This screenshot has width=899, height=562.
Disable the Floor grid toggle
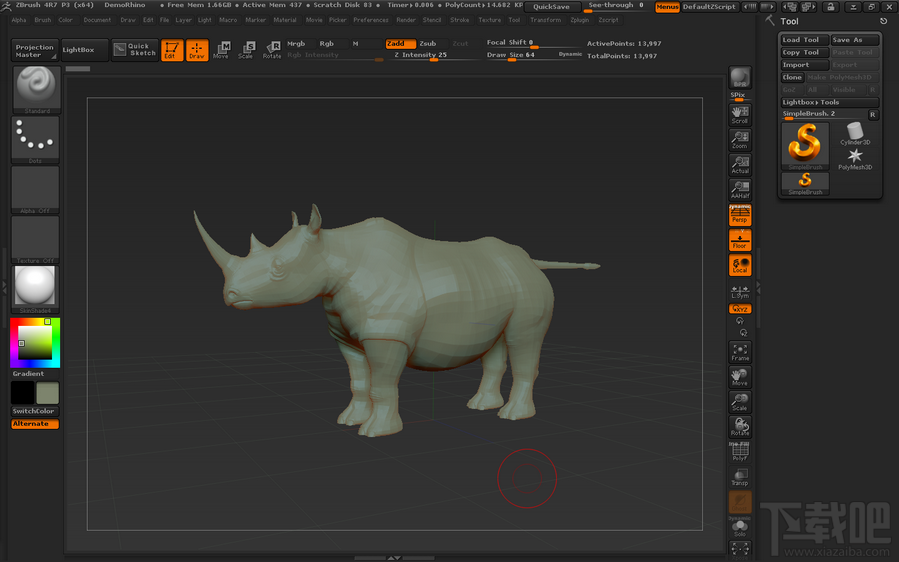pyautogui.click(x=740, y=240)
